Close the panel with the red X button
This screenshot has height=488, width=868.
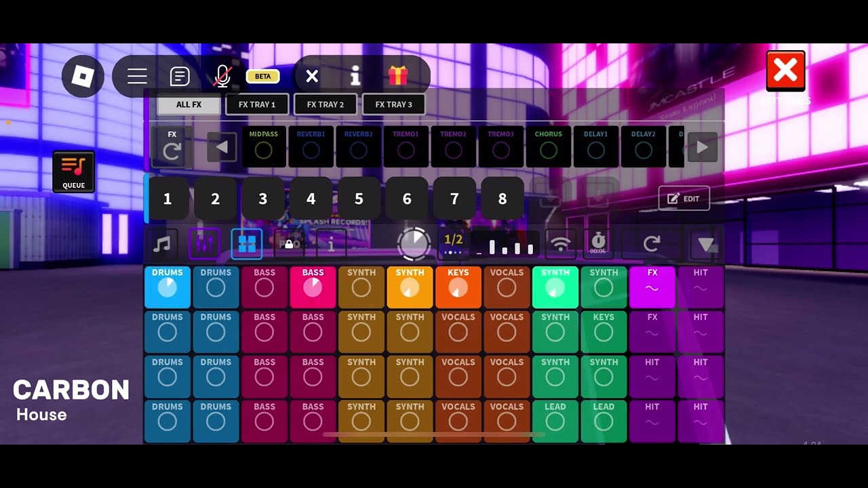click(x=785, y=70)
